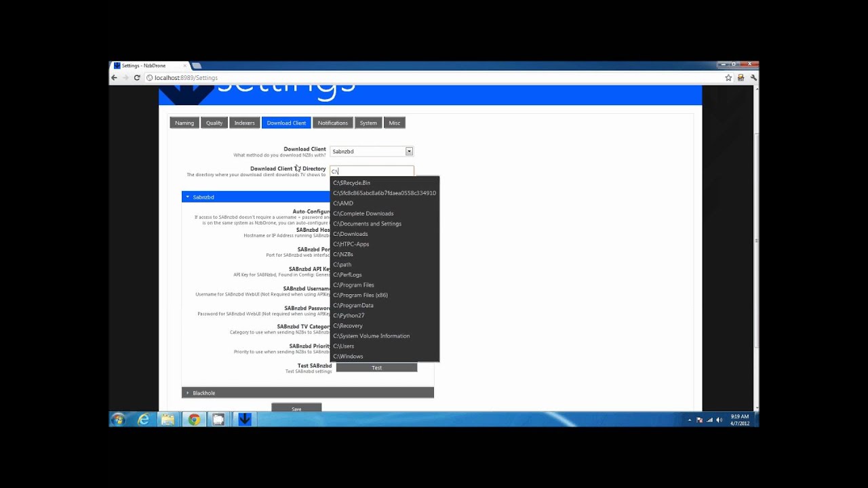This screenshot has width=868, height=488.
Task: Click the browser back arrow
Action: click(115, 78)
